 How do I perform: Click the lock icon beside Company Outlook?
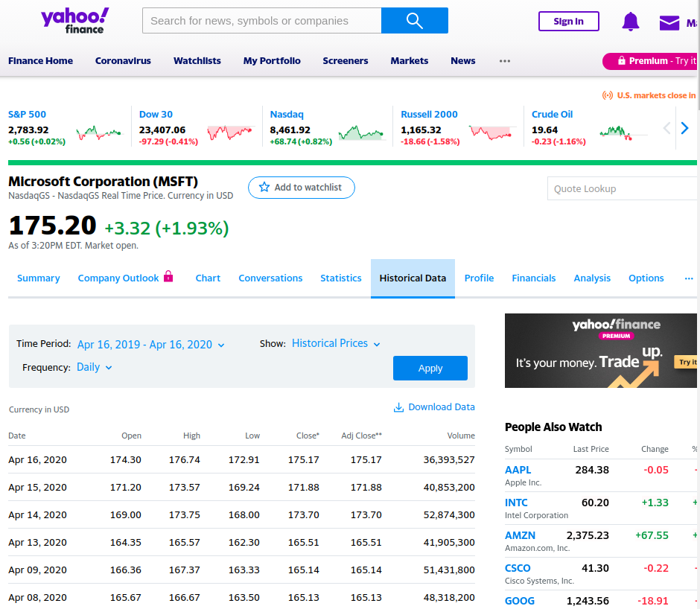(168, 276)
